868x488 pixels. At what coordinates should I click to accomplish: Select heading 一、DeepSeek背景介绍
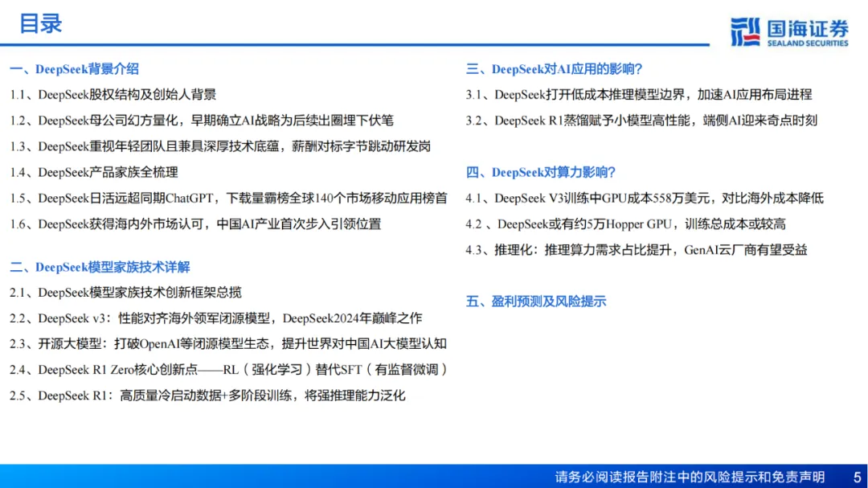[x=74, y=68]
